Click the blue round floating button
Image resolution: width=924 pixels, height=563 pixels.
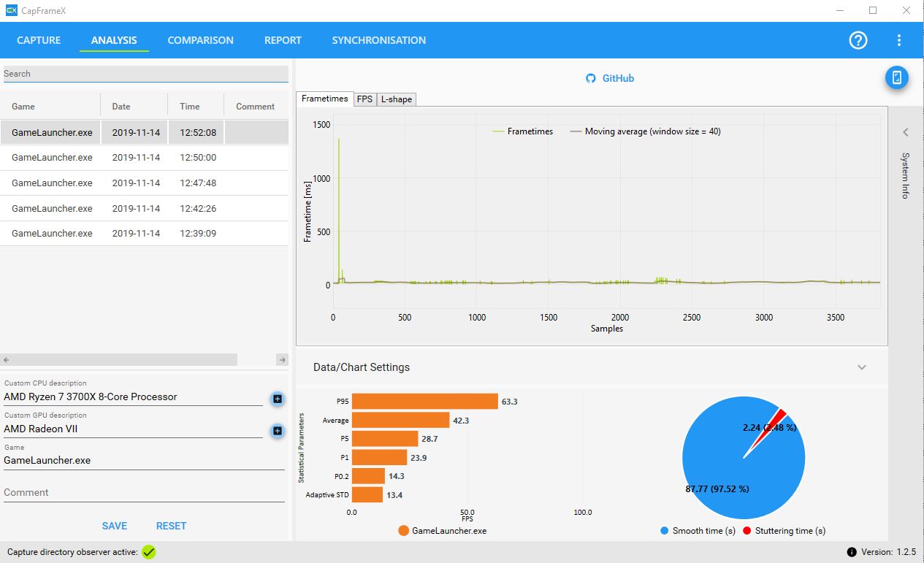point(897,77)
